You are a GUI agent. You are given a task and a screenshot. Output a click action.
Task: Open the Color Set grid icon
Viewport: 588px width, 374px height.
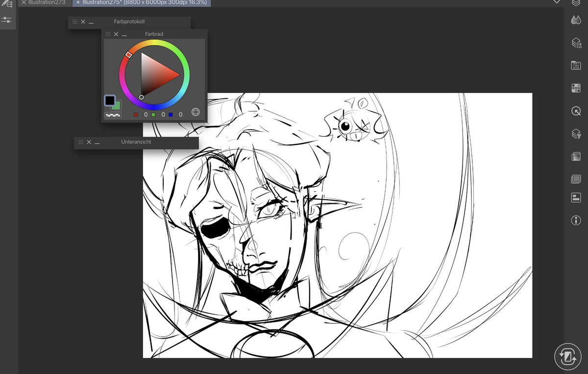576,88
